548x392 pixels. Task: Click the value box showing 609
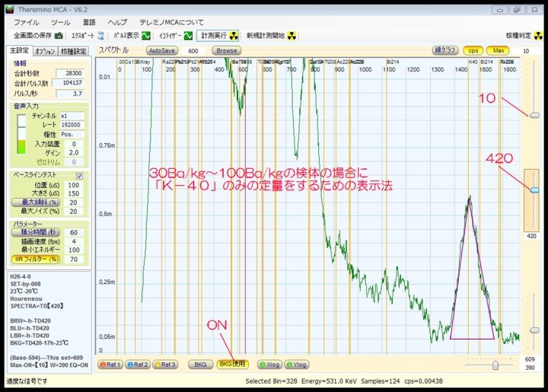pyautogui.click(x=530, y=359)
